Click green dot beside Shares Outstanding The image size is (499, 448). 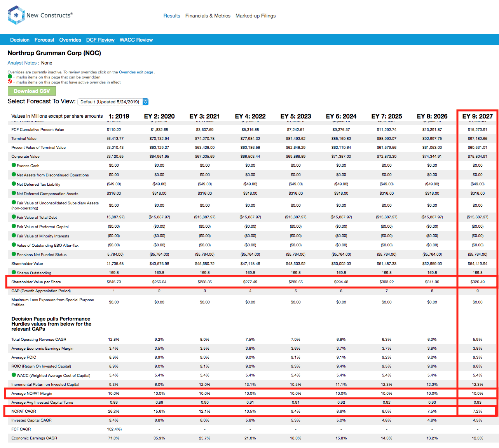tap(14, 272)
